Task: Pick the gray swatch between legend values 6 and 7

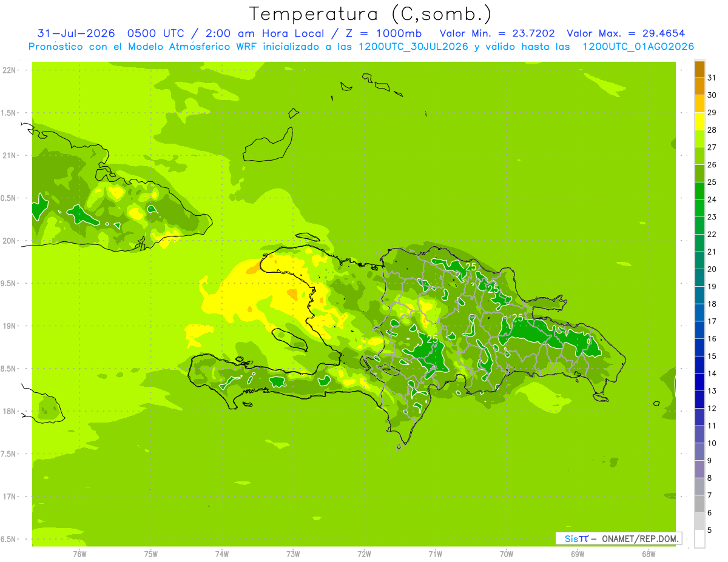Action: [699, 504]
